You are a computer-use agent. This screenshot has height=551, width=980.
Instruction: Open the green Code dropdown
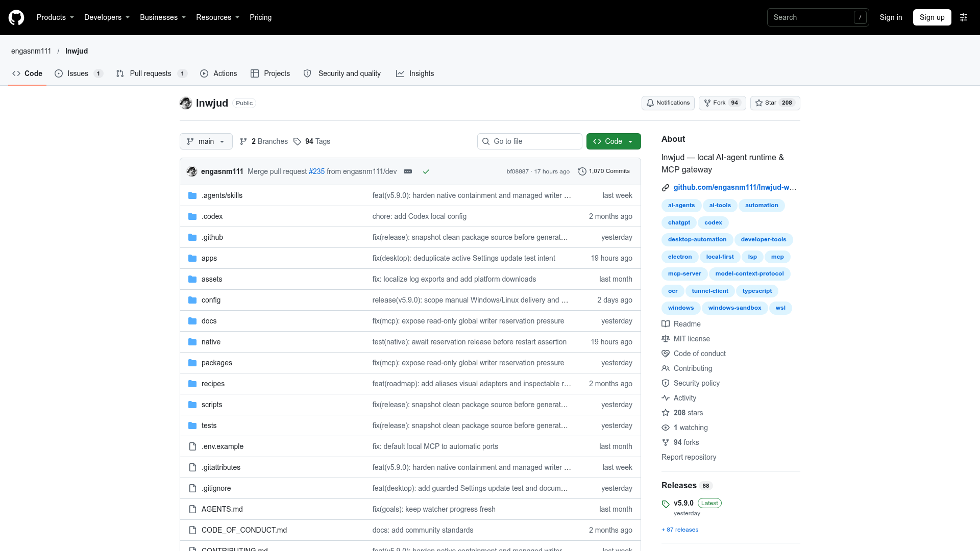(614, 141)
